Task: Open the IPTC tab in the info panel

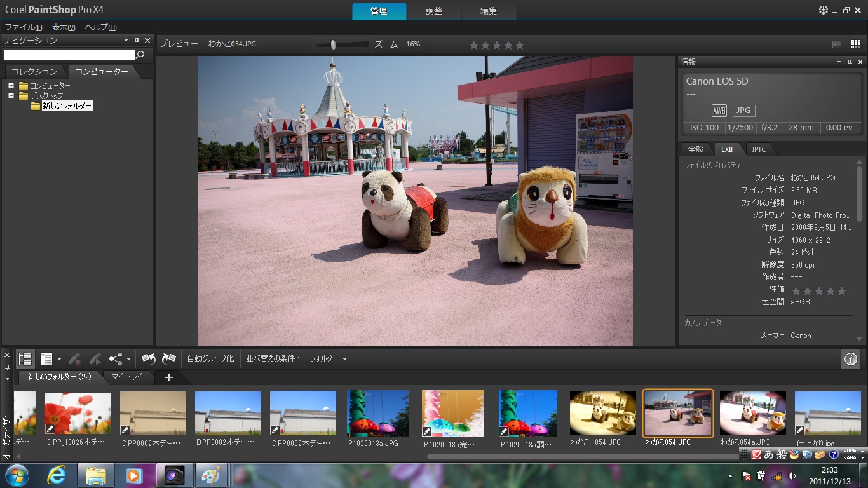Action: pyautogui.click(x=759, y=149)
